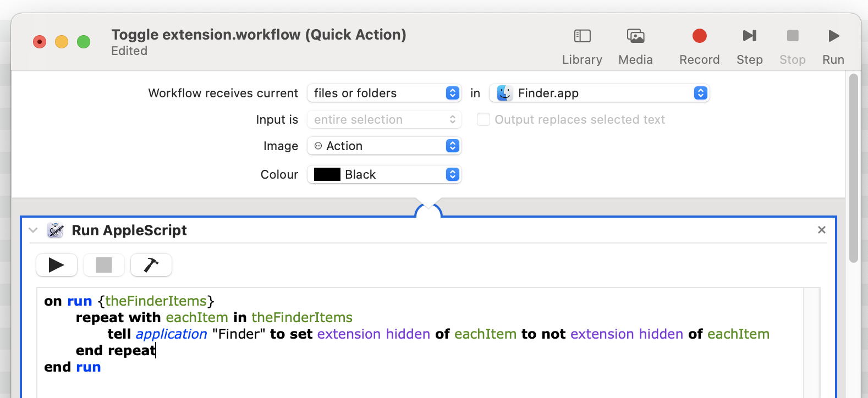This screenshot has height=398, width=868.
Task: Compile the script with the hammer icon
Action: click(x=151, y=265)
